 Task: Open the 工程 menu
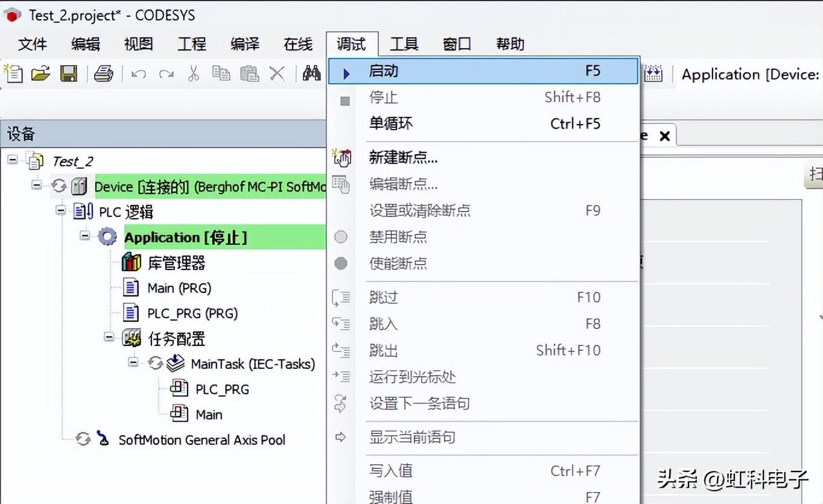pyautogui.click(x=192, y=44)
